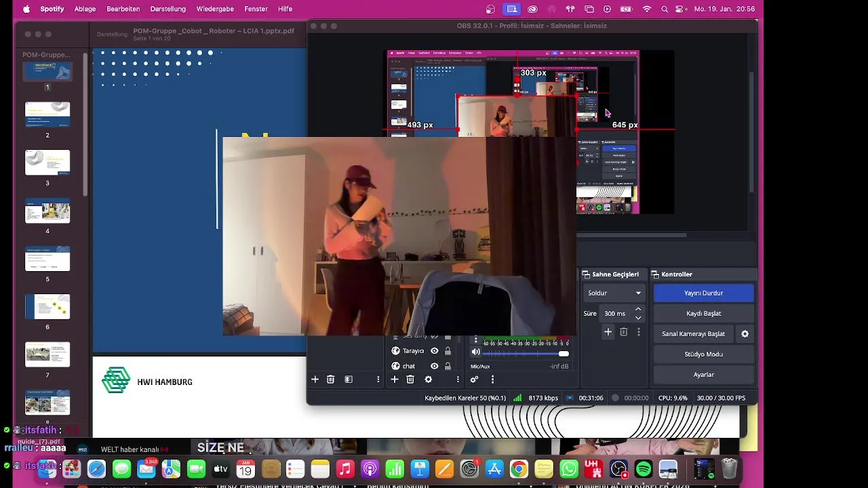Toggle the lock on chat source
This screenshot has height=488, width=868.
448,366
